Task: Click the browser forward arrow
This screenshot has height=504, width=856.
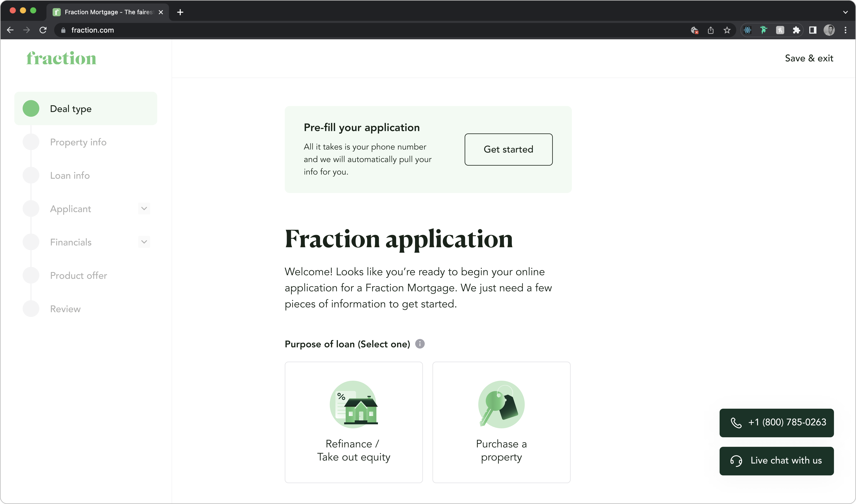Action: click(x=26, y=30)
